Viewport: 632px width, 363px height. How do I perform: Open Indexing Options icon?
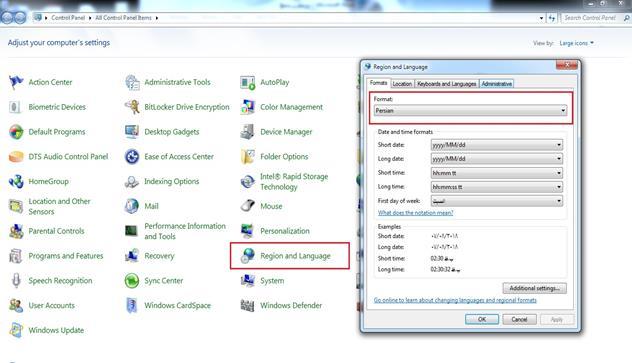pos(132,181)
